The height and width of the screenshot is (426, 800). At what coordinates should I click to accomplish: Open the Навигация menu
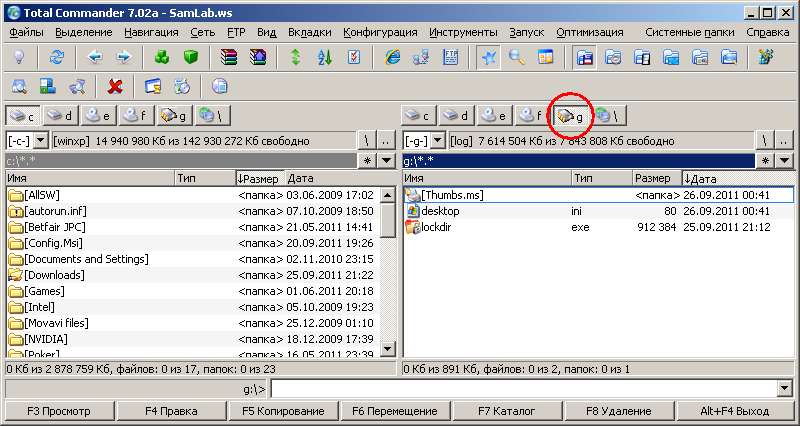pos(151,32)
